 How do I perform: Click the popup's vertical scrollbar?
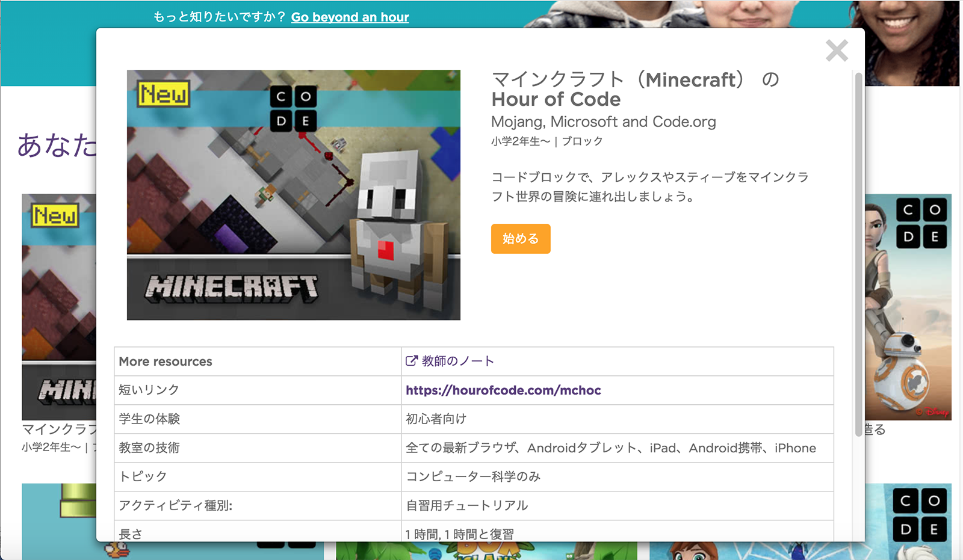coord(858,254)
